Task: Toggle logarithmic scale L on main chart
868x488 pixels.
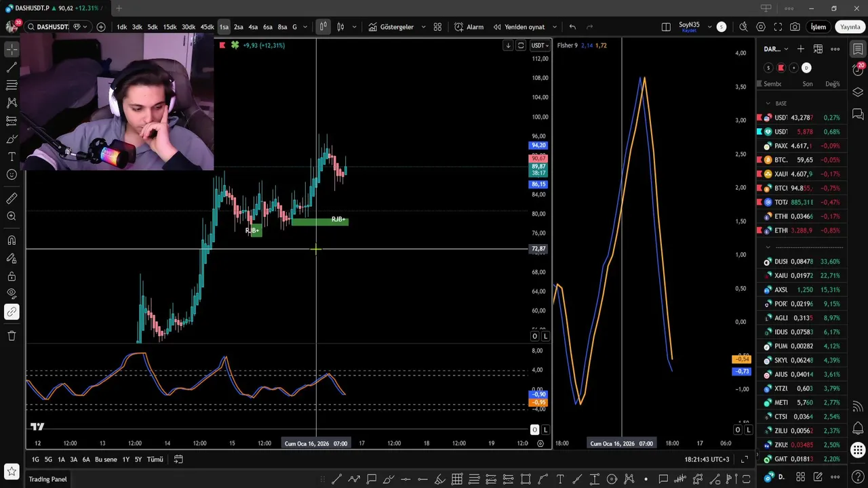Action: (545, 336)
